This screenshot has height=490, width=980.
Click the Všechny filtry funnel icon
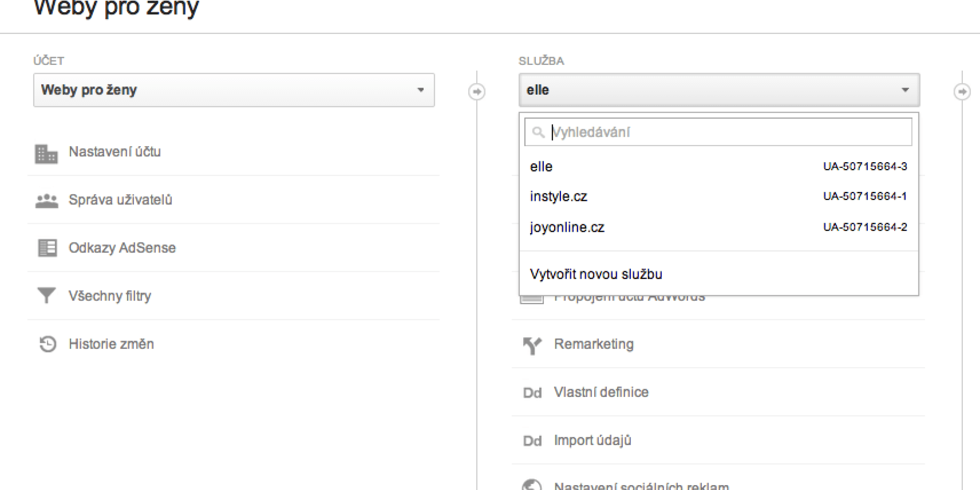(46, 295)
